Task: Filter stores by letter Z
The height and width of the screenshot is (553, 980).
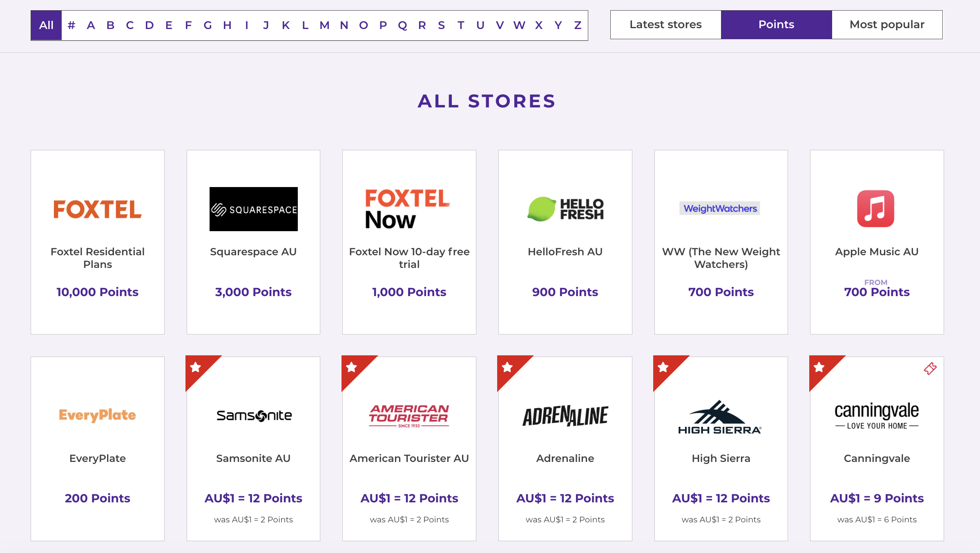Action: tap(578, 25)
